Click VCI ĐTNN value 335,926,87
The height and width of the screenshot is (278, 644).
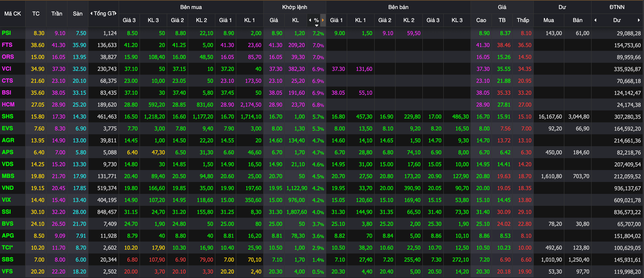click(x=627, y=69)
